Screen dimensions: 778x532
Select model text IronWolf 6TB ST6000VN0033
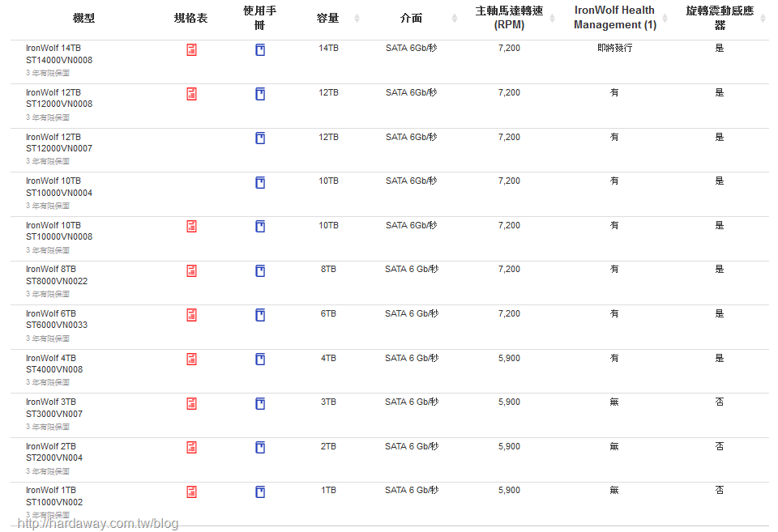(x=57, y=319)
